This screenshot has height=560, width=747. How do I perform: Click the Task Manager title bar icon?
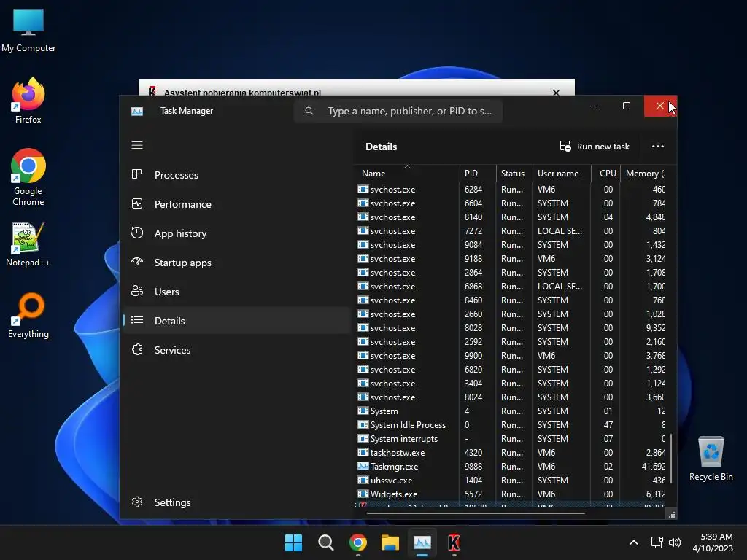pos(136,111)
